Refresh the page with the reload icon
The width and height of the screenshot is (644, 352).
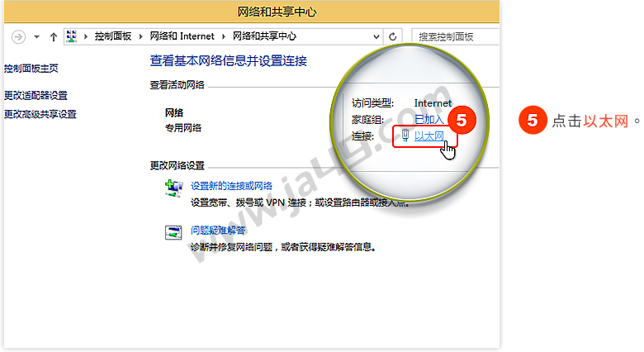(x=393, y=36)
